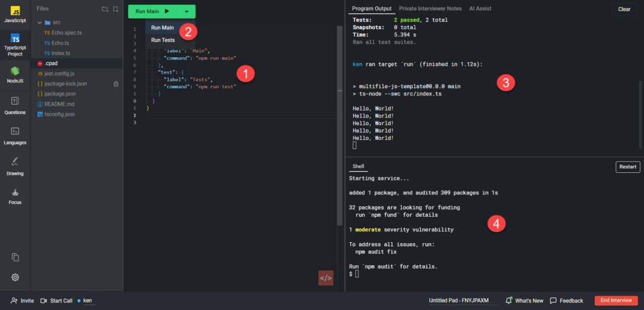Clear the program output
The width and height of the screenshot is (644, 310).
click(x=624, y=9)
